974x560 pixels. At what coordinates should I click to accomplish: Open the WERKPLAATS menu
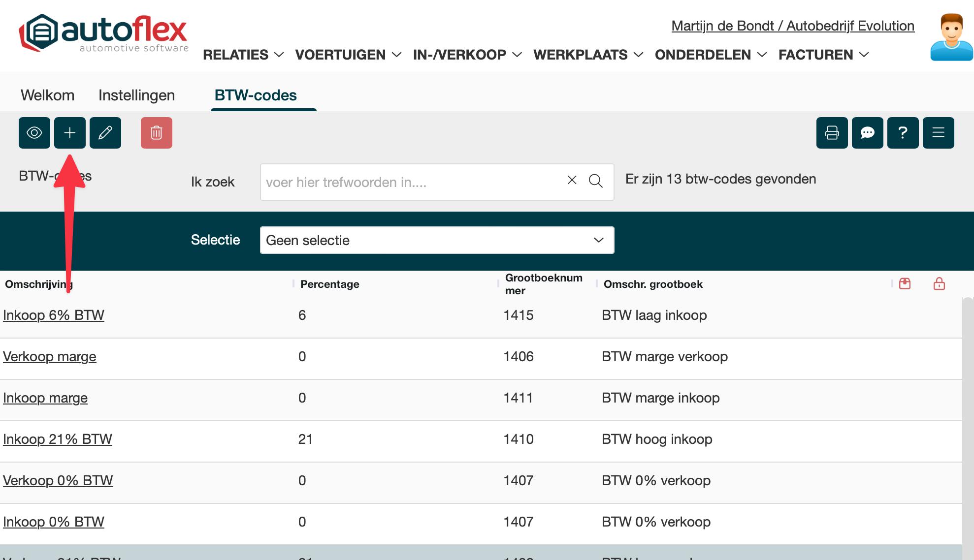(588, 55)
